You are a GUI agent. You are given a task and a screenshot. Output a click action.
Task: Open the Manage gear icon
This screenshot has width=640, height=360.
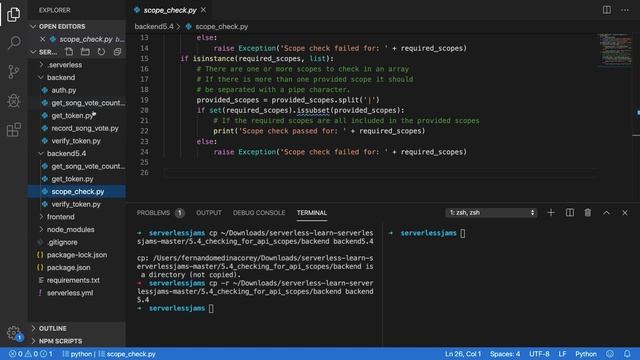(x=13, y=332)
